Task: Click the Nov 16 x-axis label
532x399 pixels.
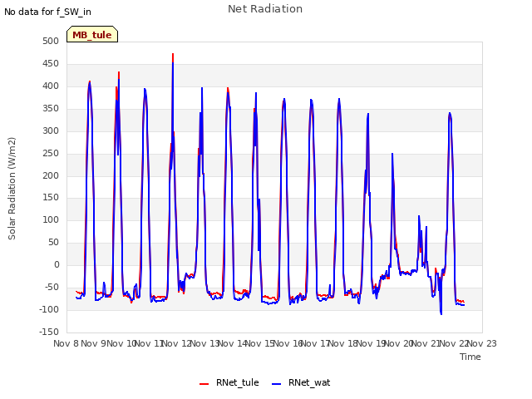Action: (x=288, y=343)
